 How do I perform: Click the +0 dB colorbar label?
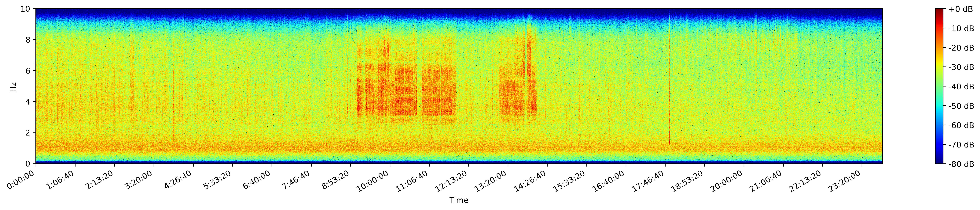coord(961,9)
